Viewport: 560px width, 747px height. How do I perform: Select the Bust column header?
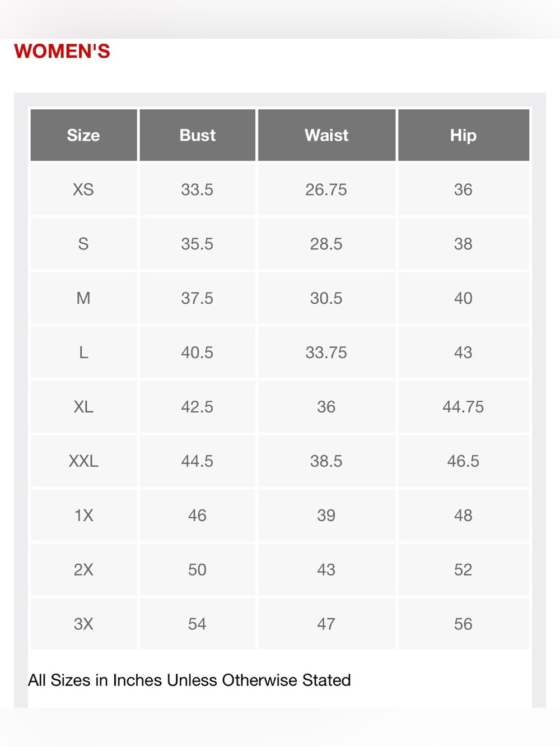pos(197,135)
